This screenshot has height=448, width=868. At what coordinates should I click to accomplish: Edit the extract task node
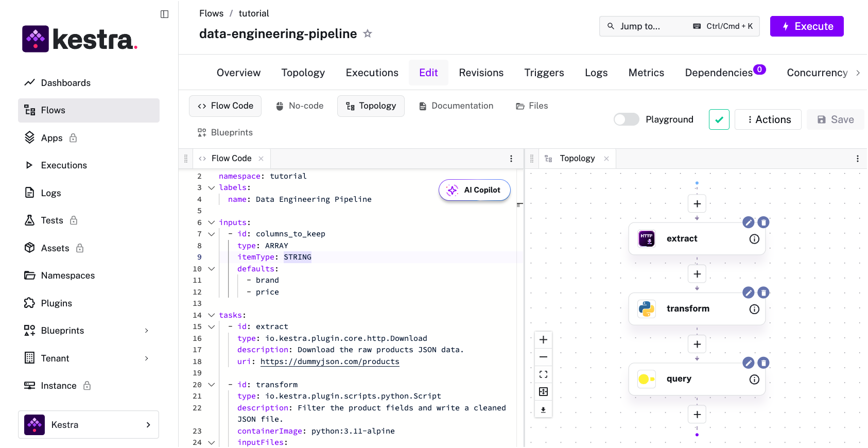pyautogui.click(x=749, y=222)
